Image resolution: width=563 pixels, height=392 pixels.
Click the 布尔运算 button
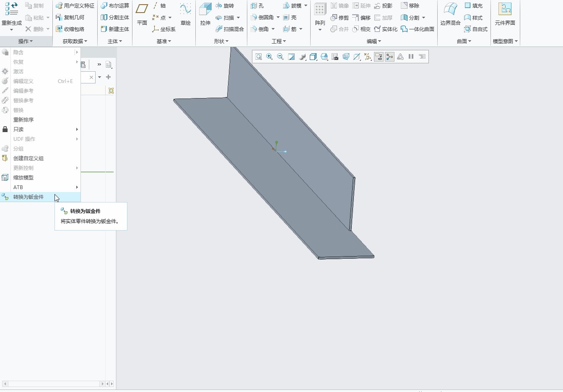pyautogui.click(x=115, y=6)
